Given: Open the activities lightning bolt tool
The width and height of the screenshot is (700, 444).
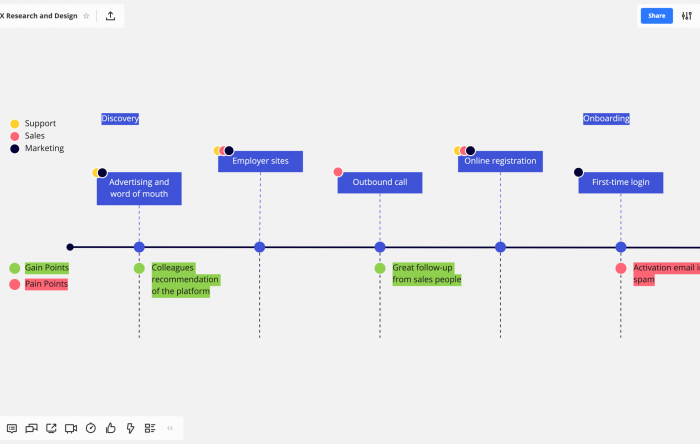Looking at the screenshot, I should [130, 428].
